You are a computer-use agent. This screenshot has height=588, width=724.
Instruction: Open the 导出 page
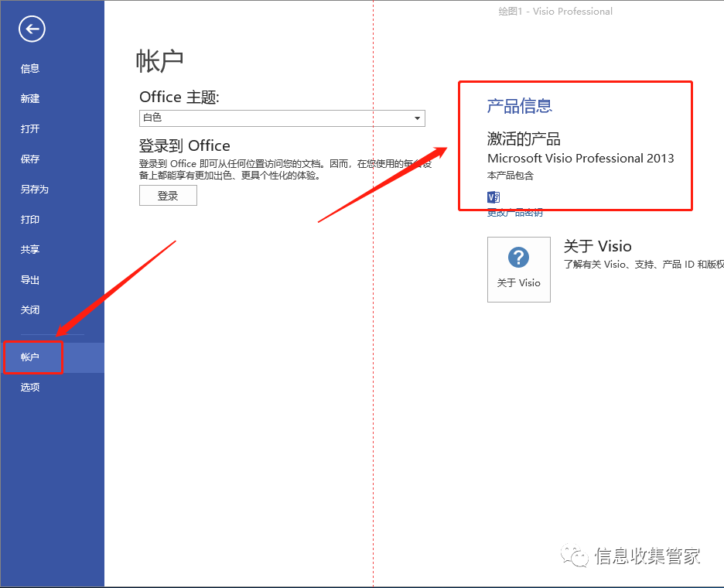pyautogui.click(x=29, y=279)
